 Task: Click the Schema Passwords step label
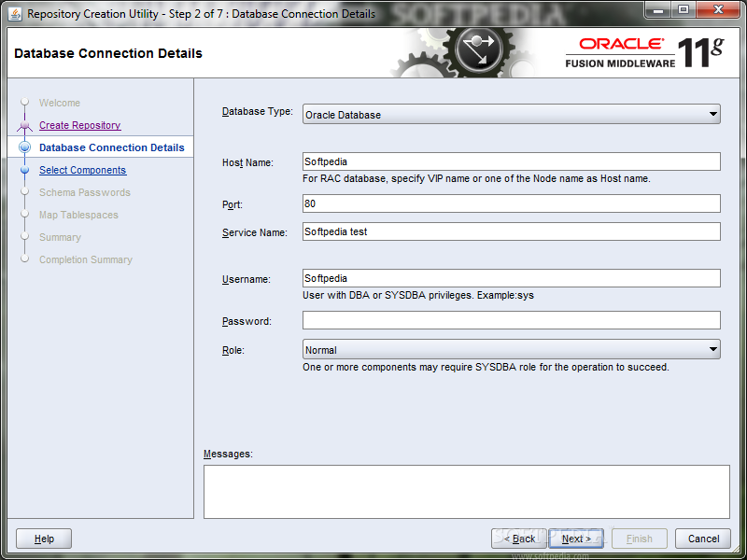[x=85, y=192]
